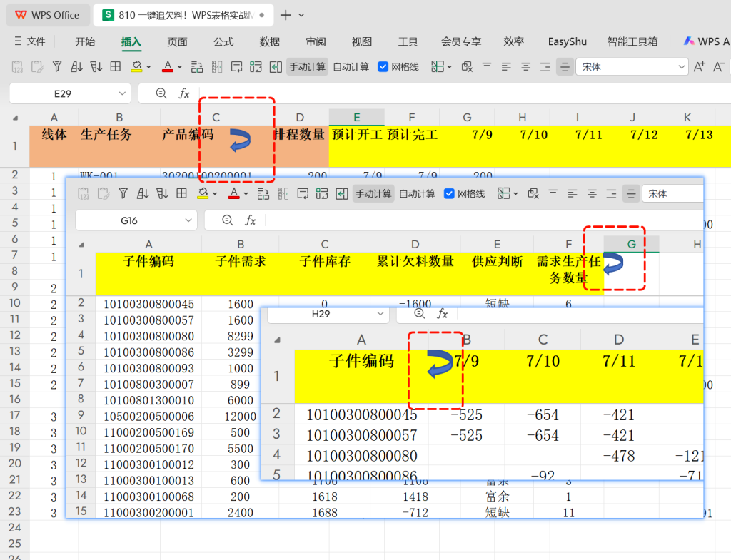Switch to the WPS Office home tab
The image size is (731, 560).
click(48, 15)
